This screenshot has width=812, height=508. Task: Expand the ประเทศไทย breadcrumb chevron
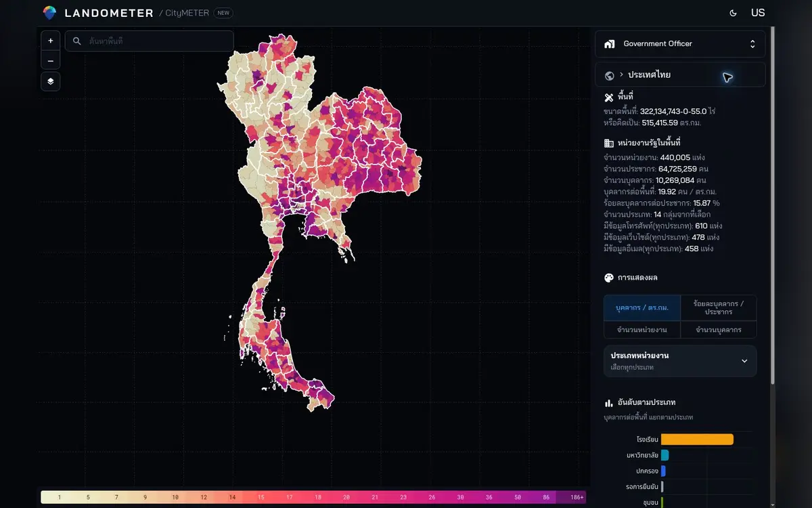621,75
